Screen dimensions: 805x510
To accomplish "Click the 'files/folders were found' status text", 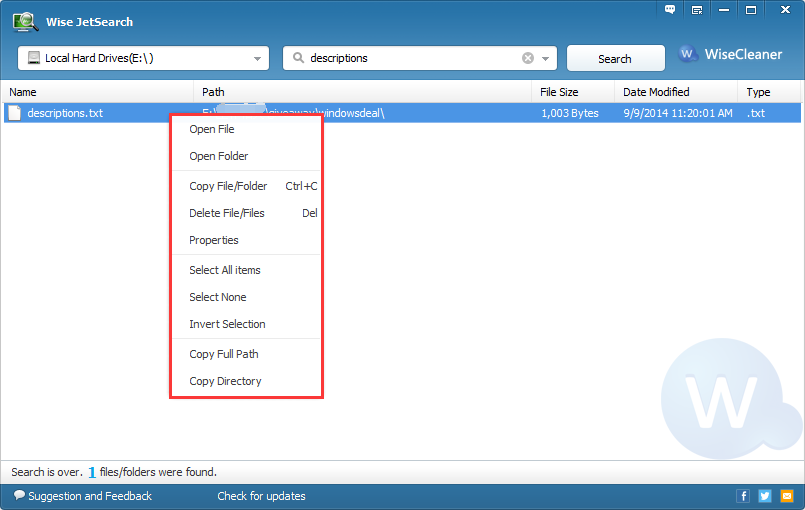I will 158,472.
